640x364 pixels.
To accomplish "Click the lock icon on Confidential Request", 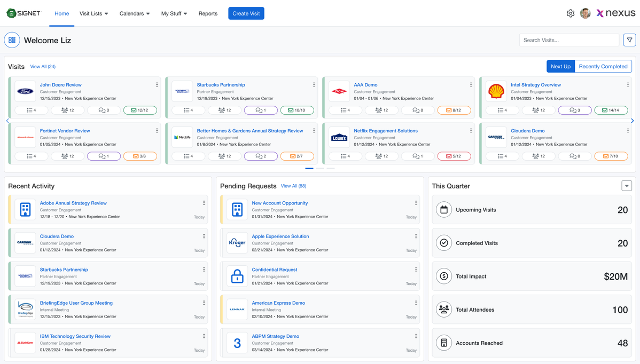I will [x=237, y=276].
